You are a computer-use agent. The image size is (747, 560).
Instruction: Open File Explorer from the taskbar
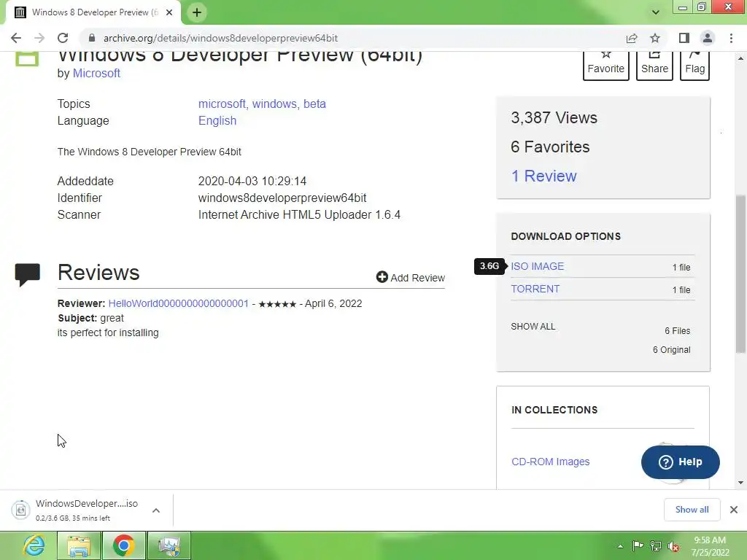[79, 545]
